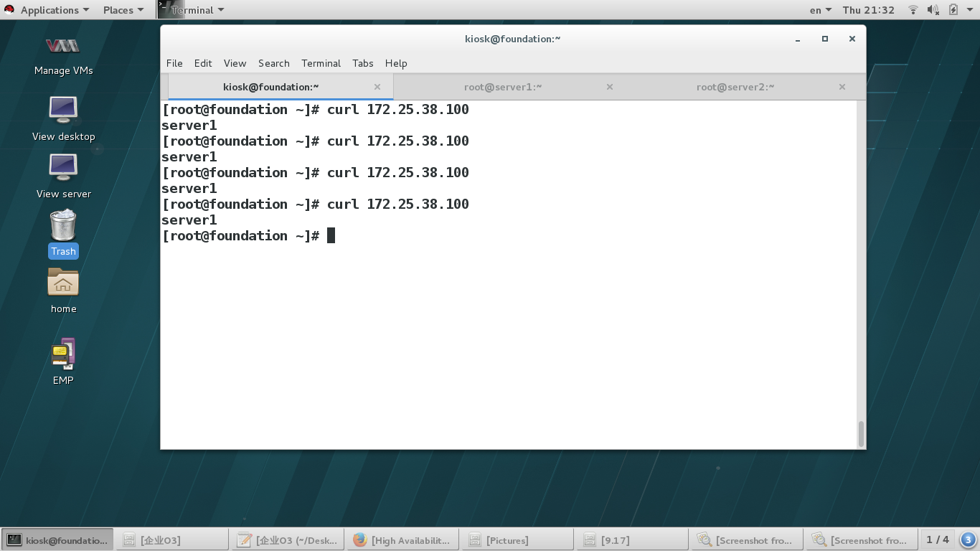Switch to the root@server2:~ tab
This screenshot has width=980, height=551.
[x=735, y=87]
